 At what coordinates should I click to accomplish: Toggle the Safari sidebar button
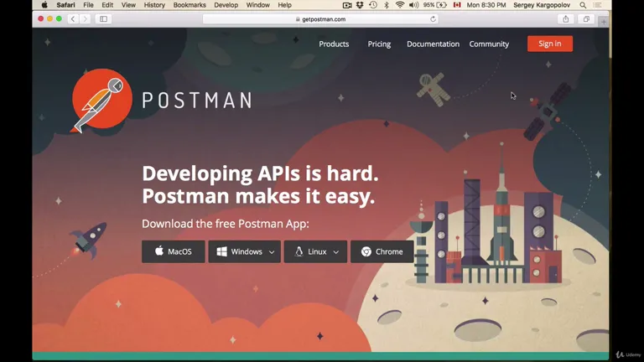[x=103, y=19]
